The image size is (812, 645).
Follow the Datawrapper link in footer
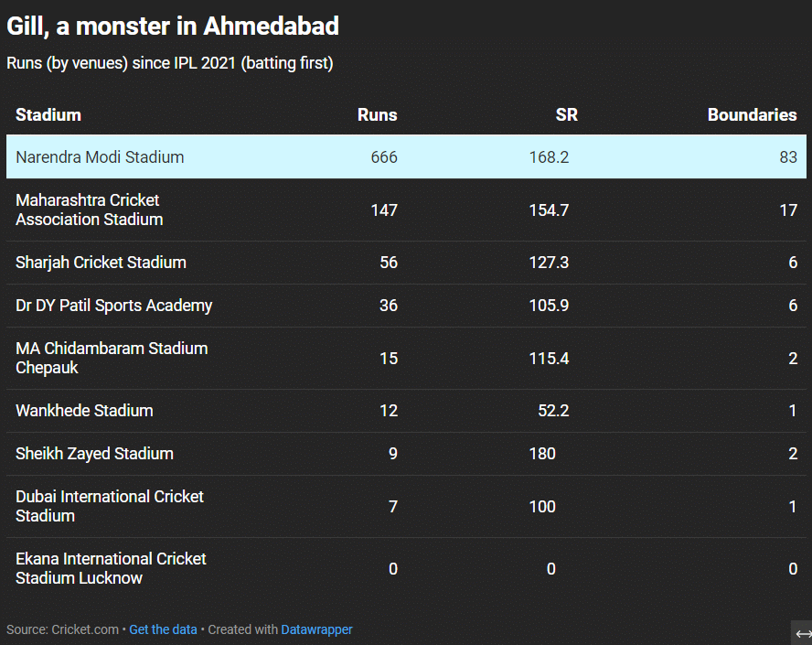316,629
